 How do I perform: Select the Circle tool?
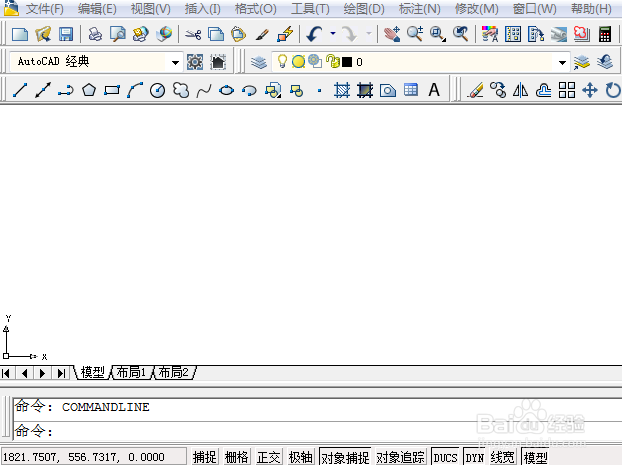click(x=157, y=90)
